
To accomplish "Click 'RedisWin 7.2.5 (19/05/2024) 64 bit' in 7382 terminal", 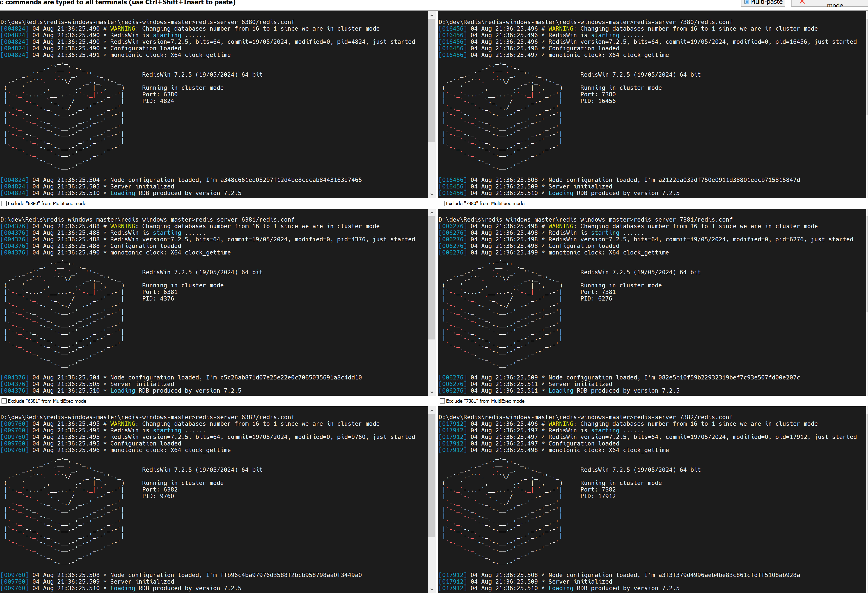I will (x=640, y=470).
